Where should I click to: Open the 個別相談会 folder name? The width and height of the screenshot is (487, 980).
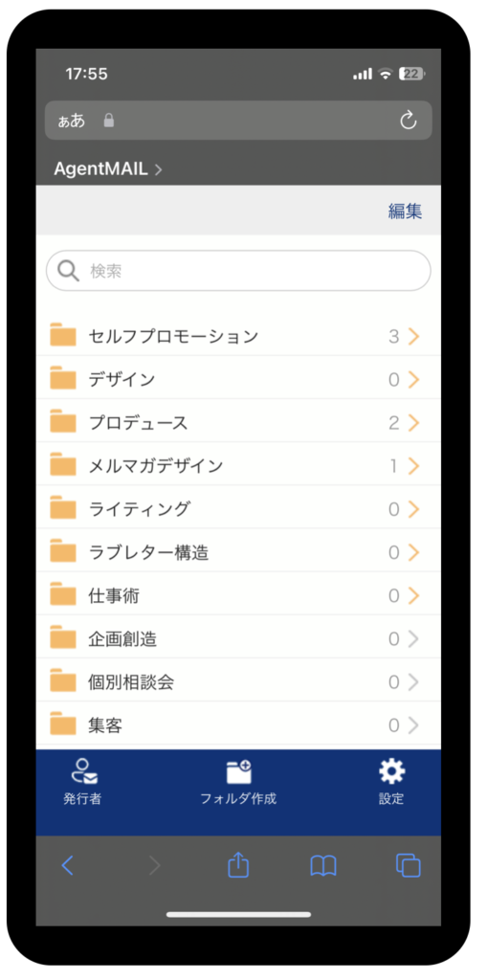(x=131, y=681)
